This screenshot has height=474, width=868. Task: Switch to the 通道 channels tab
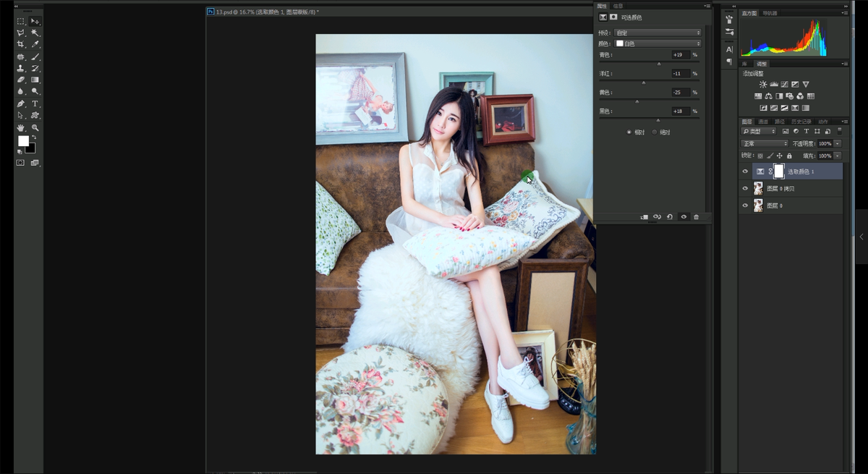pyautogui.click(x=763, y=122)
